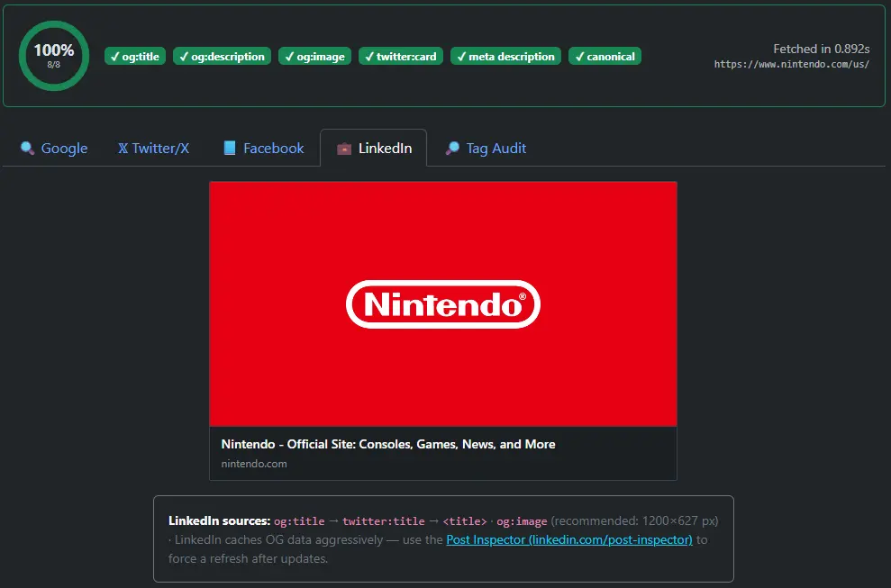891x588 pixels.
Task: Select the og:description validation badge
Action: click(x=222, y=56)
